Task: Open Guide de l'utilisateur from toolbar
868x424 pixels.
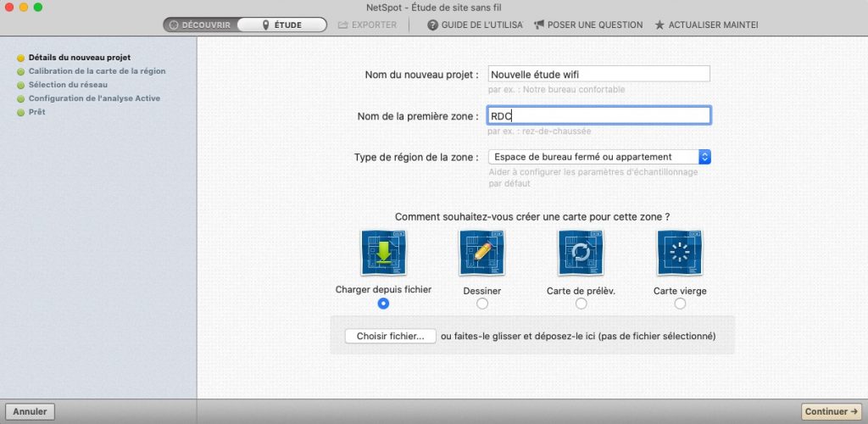Action: pos(475,25)
